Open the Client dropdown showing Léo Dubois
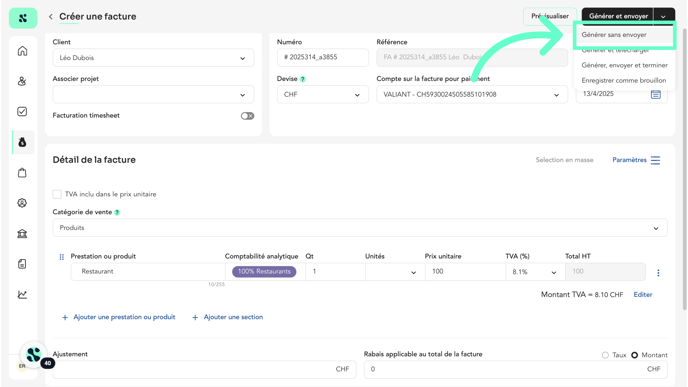Viewport: 688px width, 387px height. (x=153, y=58)
